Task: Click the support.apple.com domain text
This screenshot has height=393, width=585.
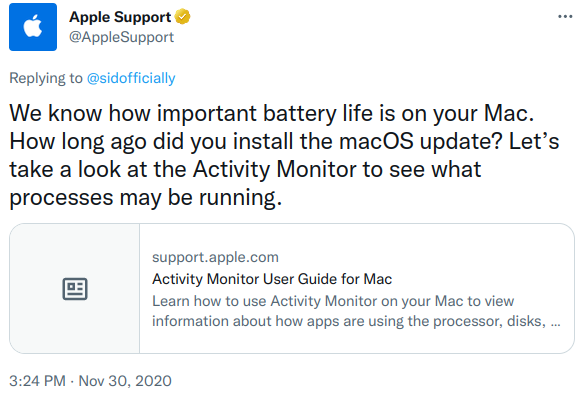Action: [x=215, y=257]
